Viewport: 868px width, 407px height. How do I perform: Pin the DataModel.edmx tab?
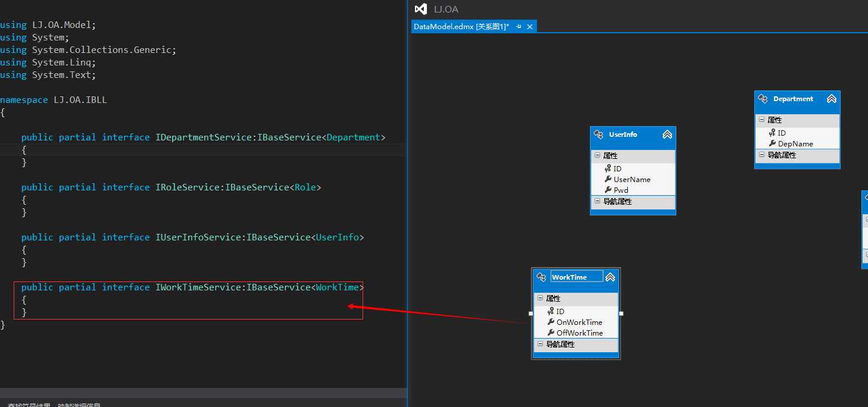pos(519,27)
